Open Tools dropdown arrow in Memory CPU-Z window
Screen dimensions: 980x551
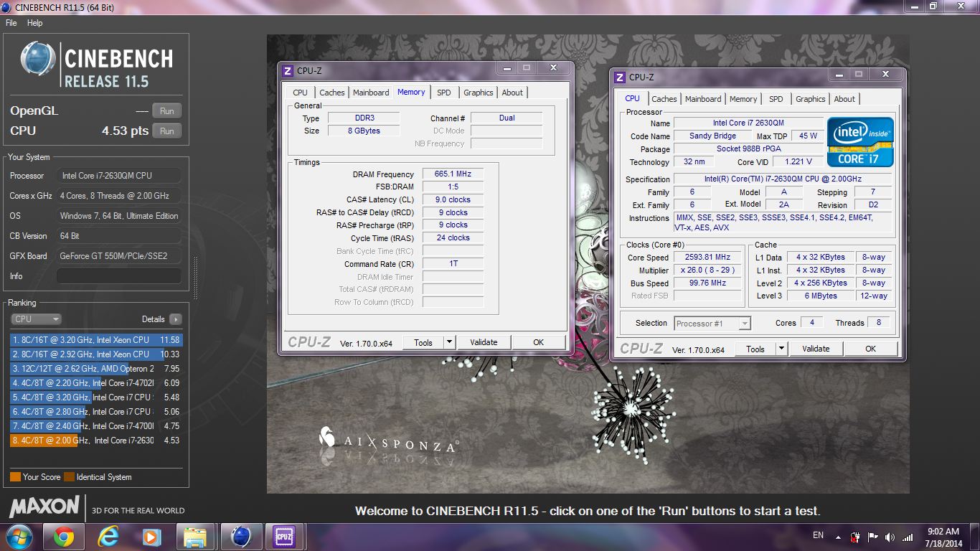450,342
